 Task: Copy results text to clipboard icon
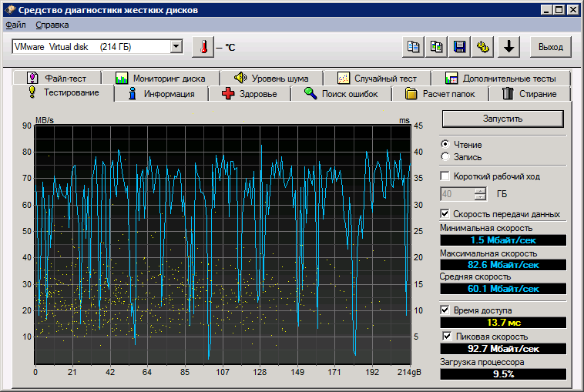(414, 47)
